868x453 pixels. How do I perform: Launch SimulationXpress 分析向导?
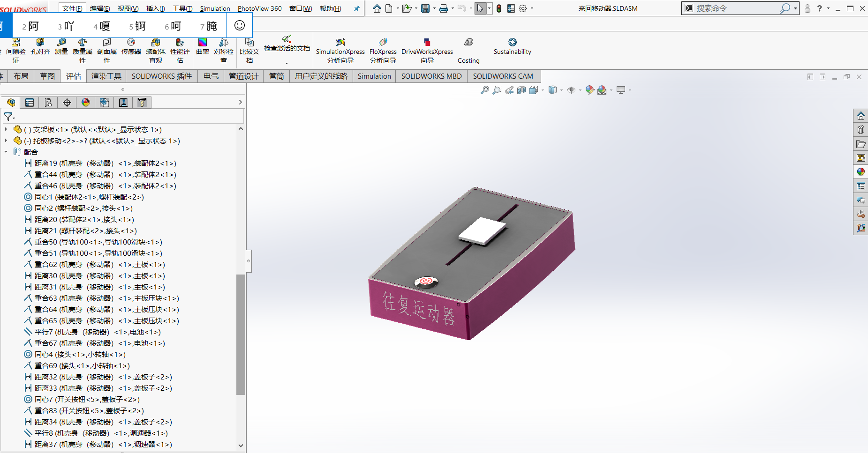point(340,51)
